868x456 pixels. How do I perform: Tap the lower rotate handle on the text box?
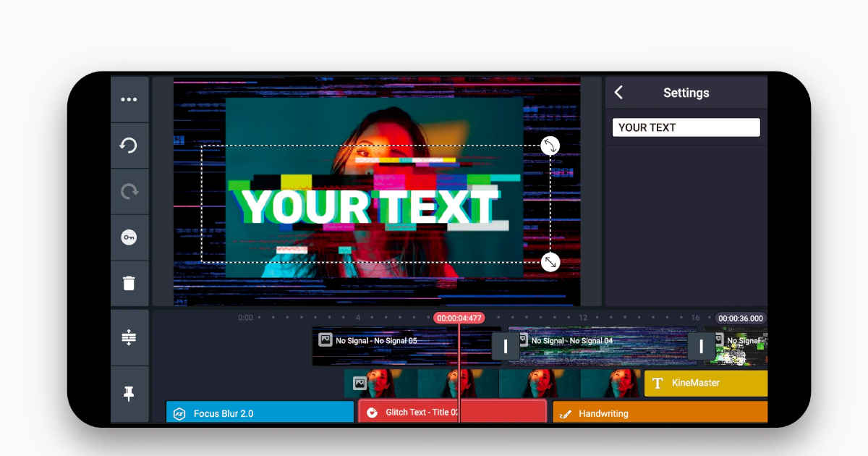(x=551, y=263)
